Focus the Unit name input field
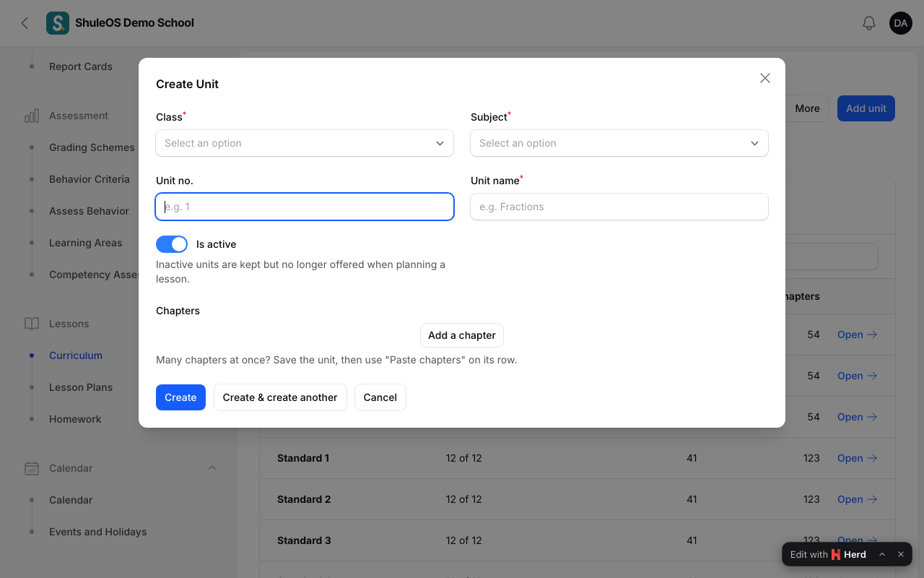Screen dimensions: 924x578 [x=619, y=207]
